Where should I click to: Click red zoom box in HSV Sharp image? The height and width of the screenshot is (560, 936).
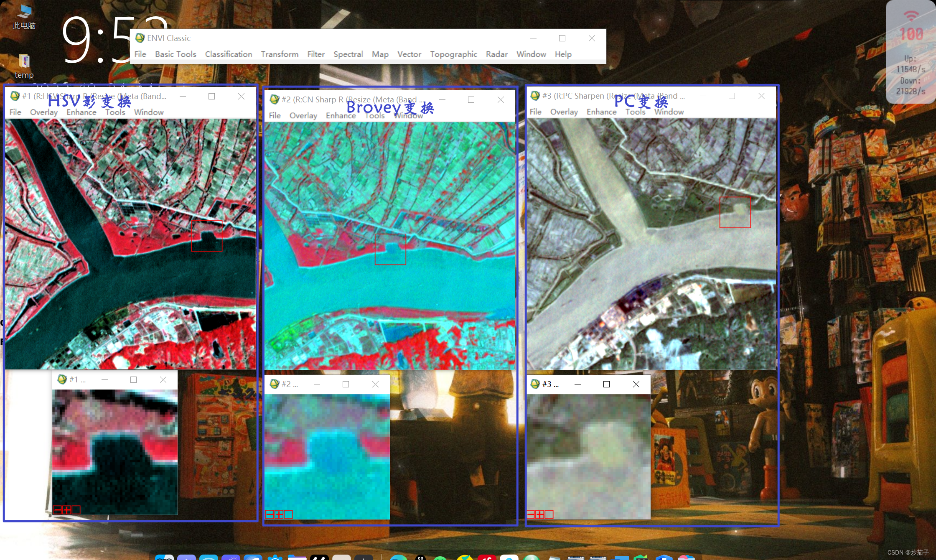(x=206, y=236)
